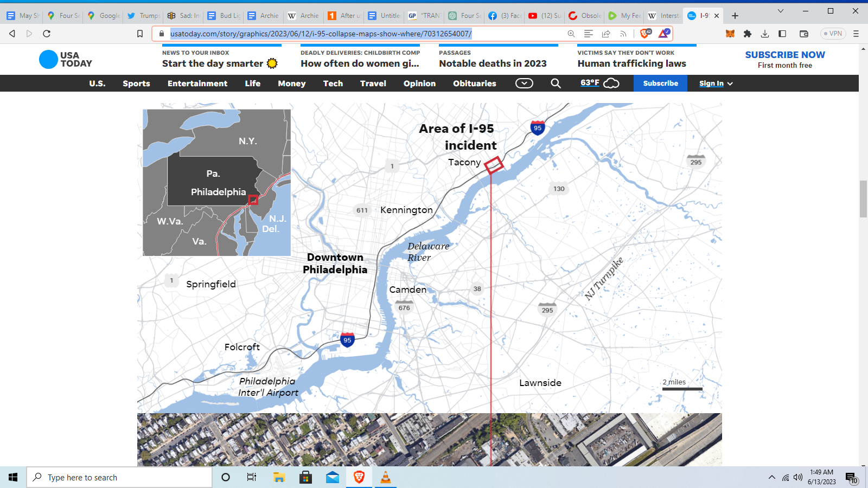Show hidden system tray icons
868x488 pixels.
771,477
